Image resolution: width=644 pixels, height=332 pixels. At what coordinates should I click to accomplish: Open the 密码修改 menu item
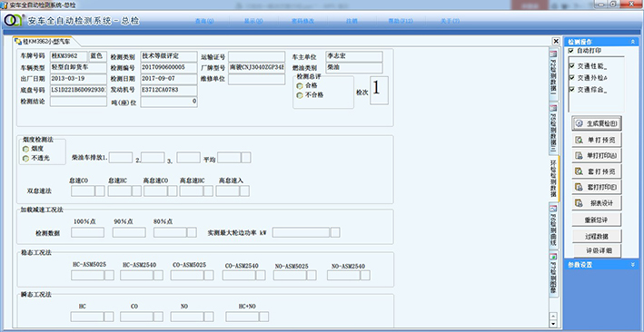[302, 21]
